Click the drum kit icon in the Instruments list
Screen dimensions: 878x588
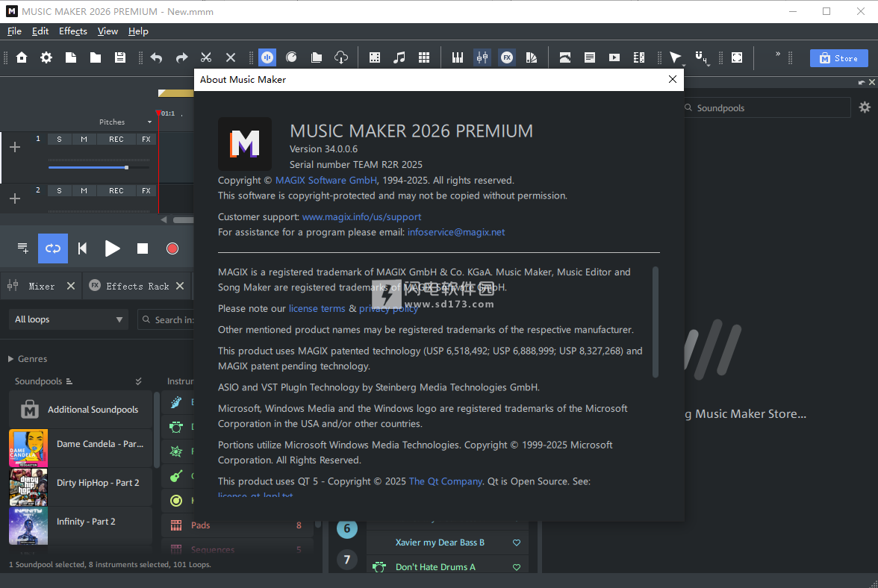point(176,428)
